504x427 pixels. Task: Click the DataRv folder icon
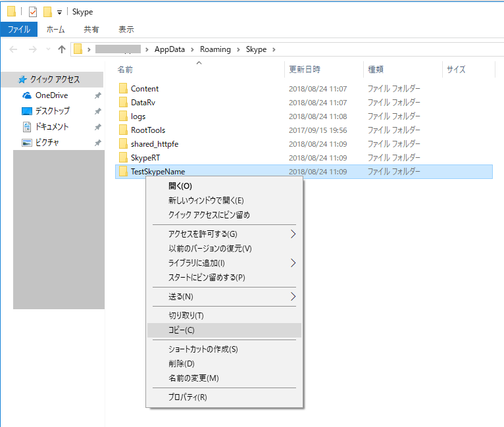click(x=123, y=102)
